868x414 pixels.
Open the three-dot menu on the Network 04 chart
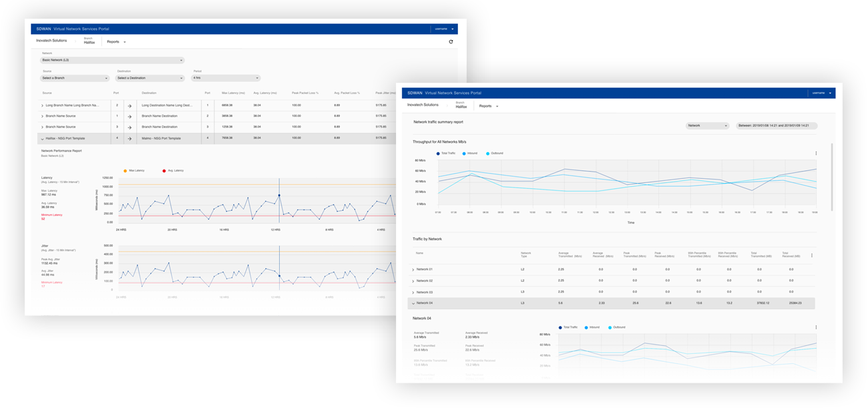(816, 327)
